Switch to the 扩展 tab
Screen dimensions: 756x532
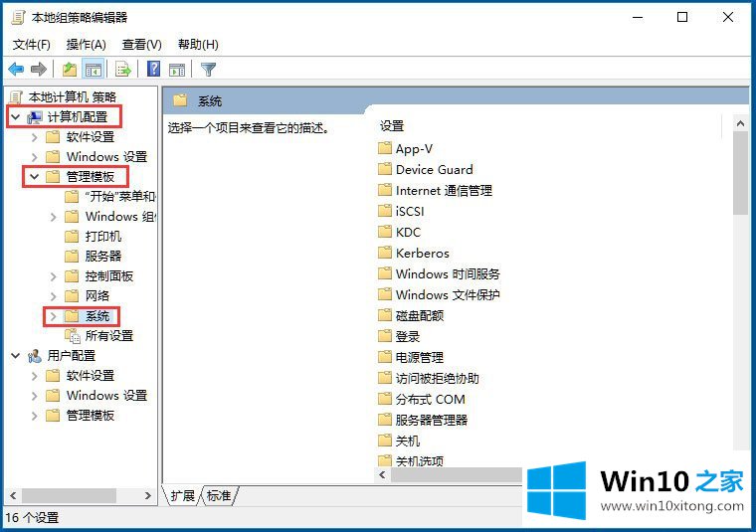click(183, 495)
